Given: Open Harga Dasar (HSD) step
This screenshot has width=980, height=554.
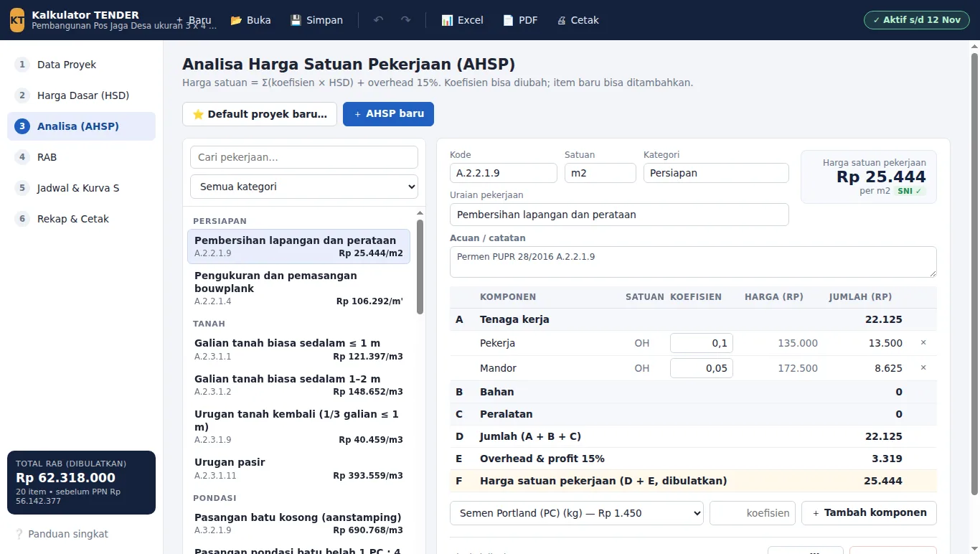Looking at the screenshot, I should point(81,95).
